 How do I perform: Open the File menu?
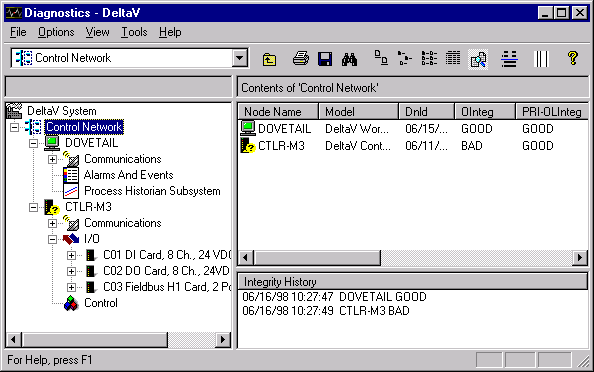(x=18, y=32)
